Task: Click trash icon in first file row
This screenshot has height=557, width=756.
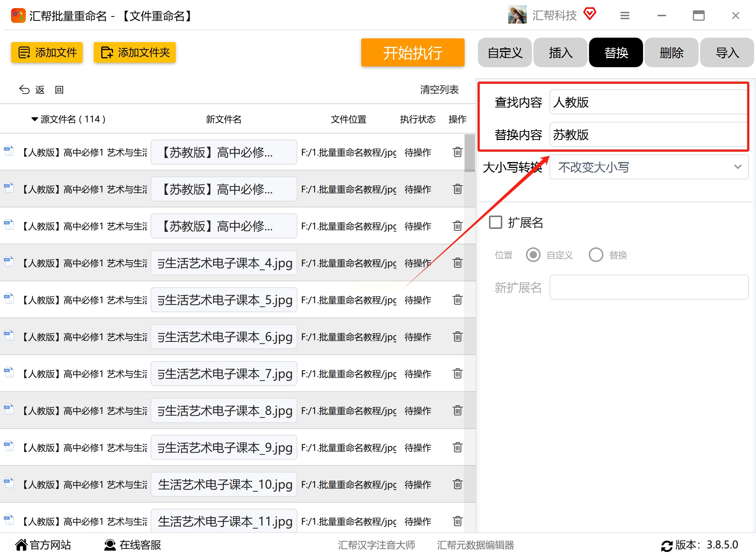Action: (x=457, y=152)
